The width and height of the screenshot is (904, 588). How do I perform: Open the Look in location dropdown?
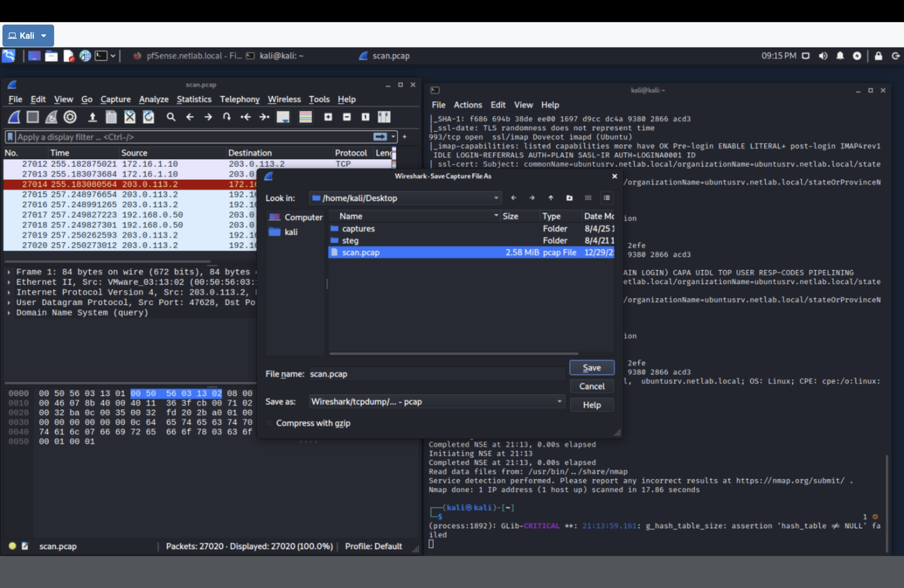(x=496, y=198)
